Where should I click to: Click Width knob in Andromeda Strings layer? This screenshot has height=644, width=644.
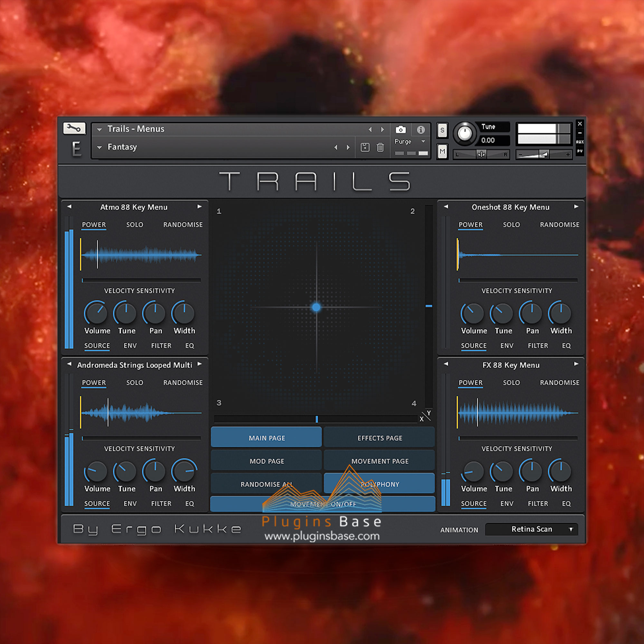click(184, 471)
